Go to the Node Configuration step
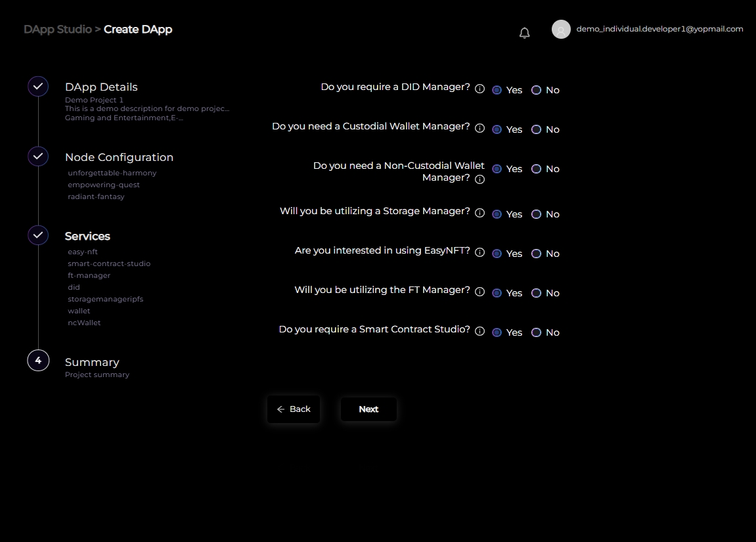The width and height of the screenshot is (756, 542). coord(119,157)
